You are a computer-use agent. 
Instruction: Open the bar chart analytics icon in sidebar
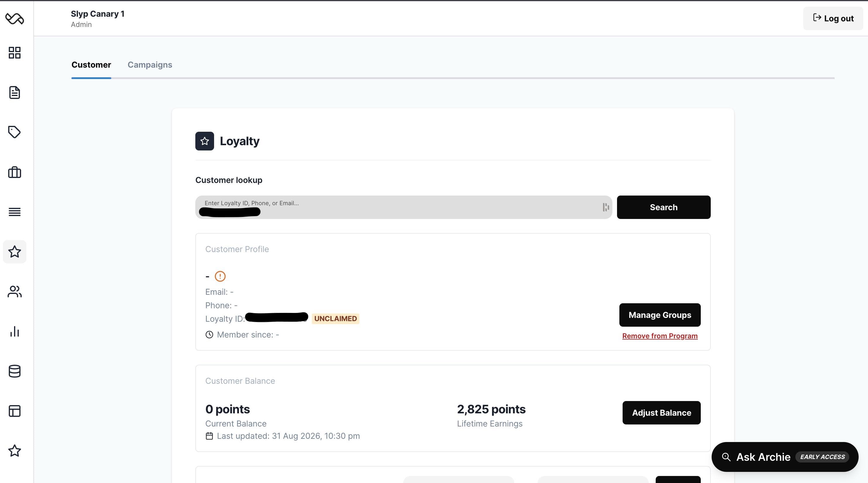tap(14, 331)
